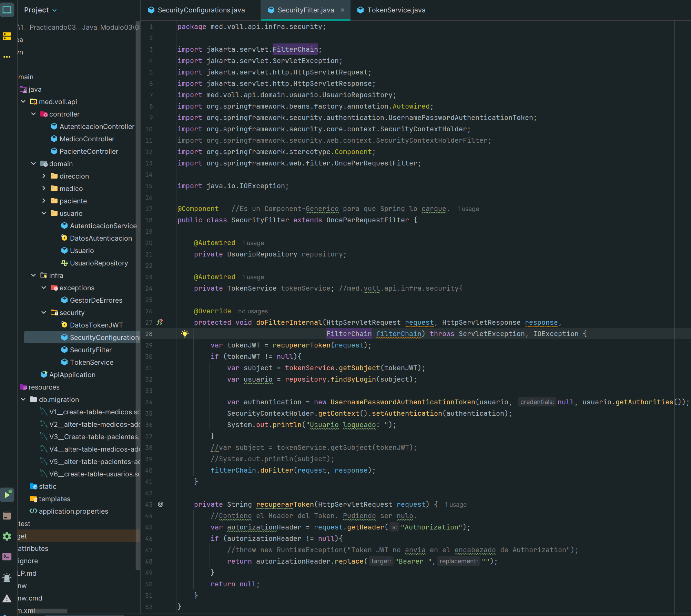The height and width of the screenshot is (616, 691).
Task: Click the '1 usage' hint after @Component
Action: coord(468,209)
